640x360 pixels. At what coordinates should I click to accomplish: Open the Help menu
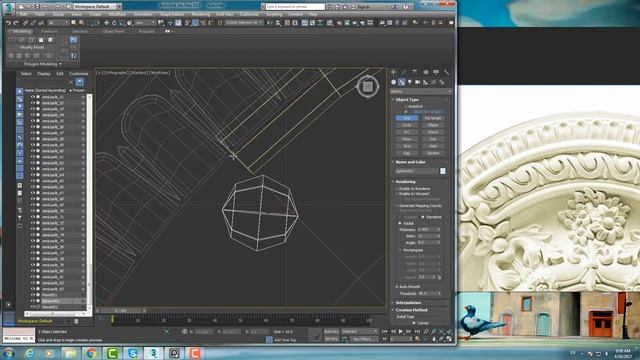pos(313,14)
